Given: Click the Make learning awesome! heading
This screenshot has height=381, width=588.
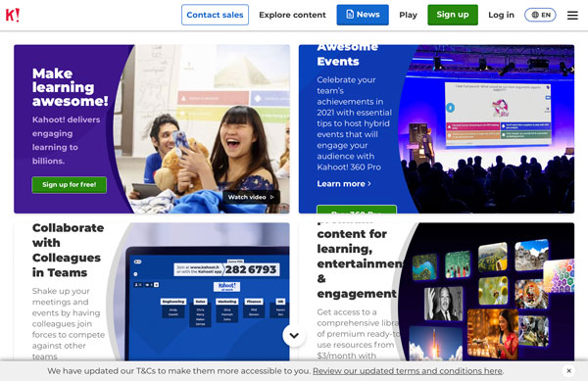Looking at the screenshot, I should point(71,87).
